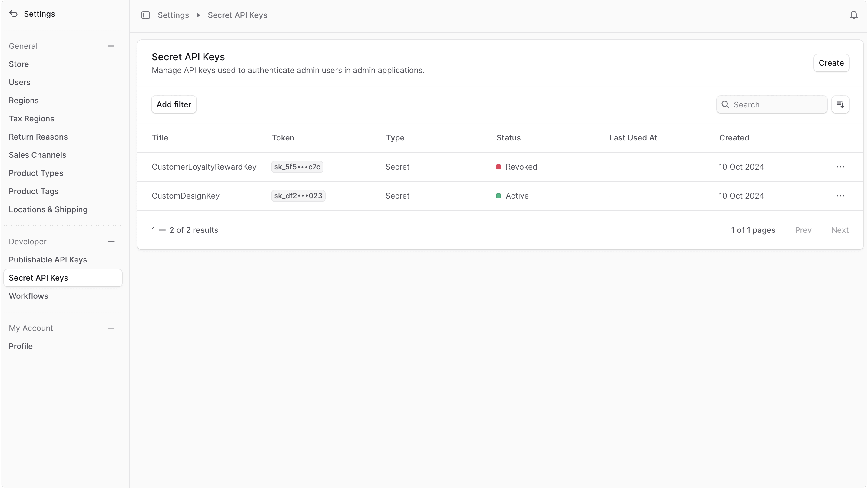The width and height of the screenshot is (868, 488).
Task: Collapse the My Account section
Action: (x=111, y=328)
